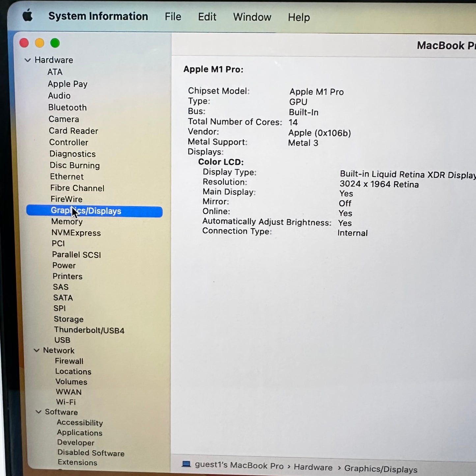Select Memory in the sidebar
This screenshot has height=476, width=476.
pyautogui.click(x=67, y=222)
